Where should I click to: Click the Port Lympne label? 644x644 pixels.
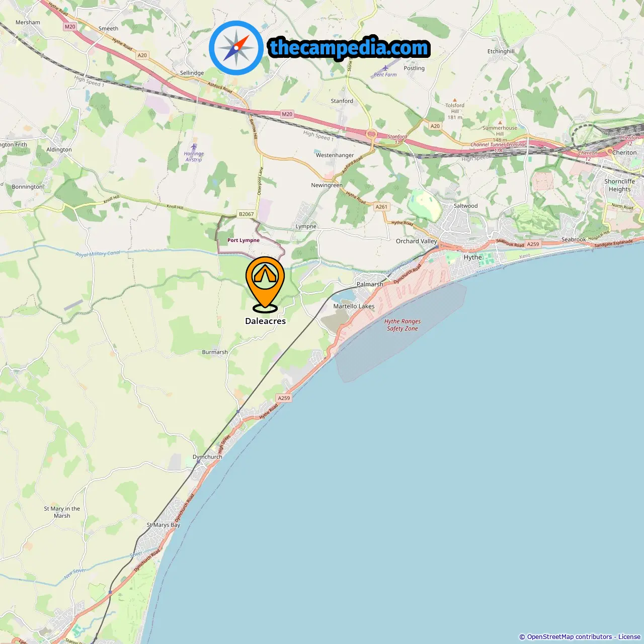tap(244, 240)
